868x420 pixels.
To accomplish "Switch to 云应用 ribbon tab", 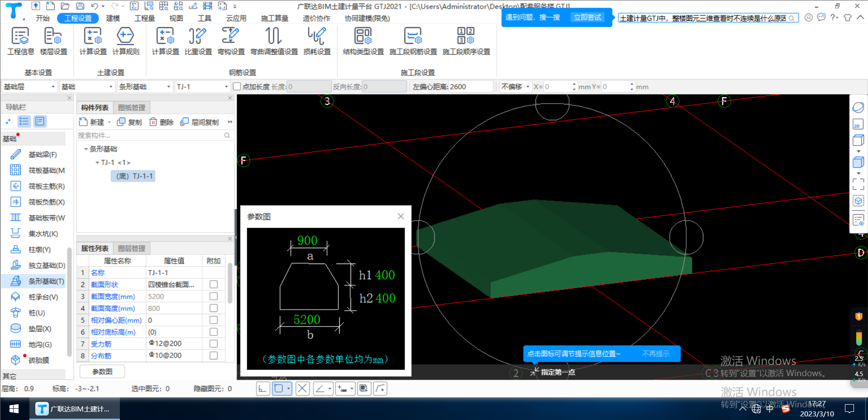I will [236, 18].
